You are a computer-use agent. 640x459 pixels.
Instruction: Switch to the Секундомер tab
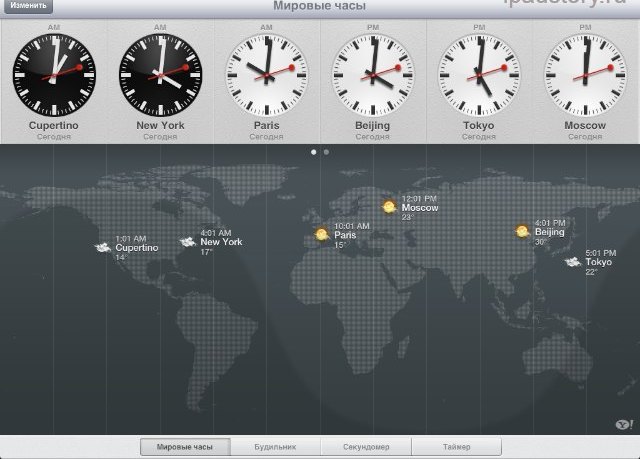[366, 447]
